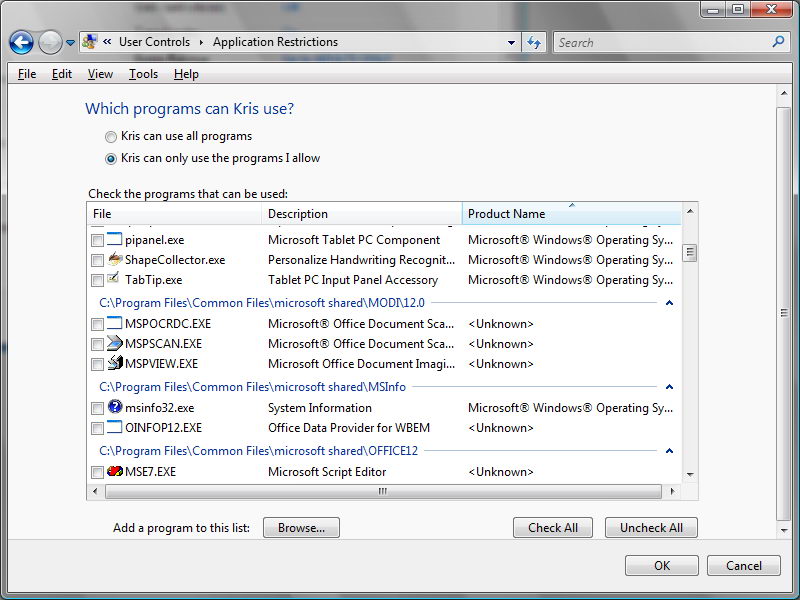Click the pipanel.exe file icon
The width and height of the screenshot is (800, 600).
coord(115,239)
